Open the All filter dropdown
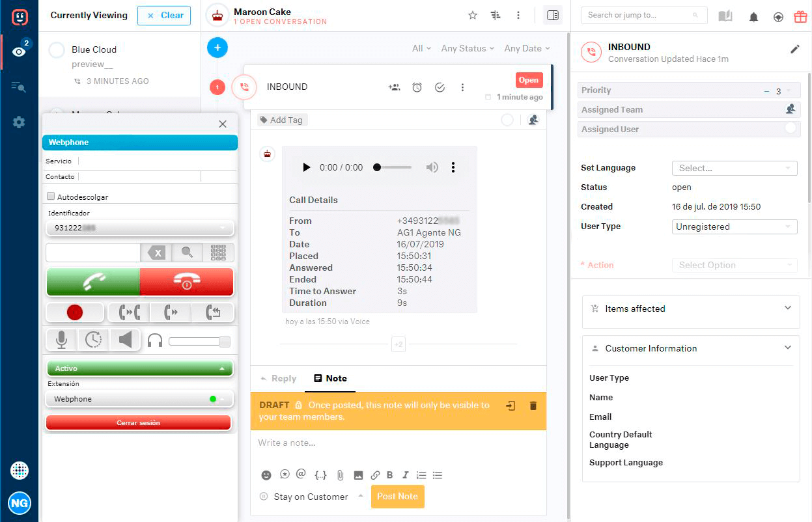The width and height of the screenshot is (812, 522). coord(421,48)
